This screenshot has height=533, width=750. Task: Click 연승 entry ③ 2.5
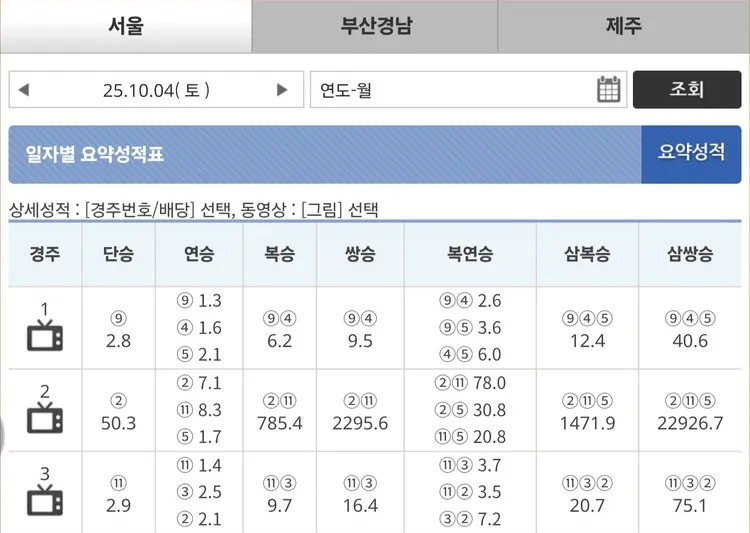pyautogui.click(x=199, y=492)
